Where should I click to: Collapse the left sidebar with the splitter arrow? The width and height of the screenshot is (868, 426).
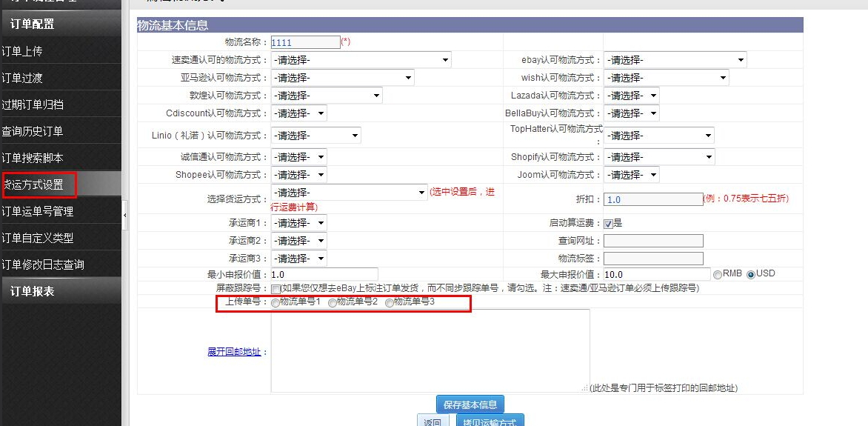click(124, 215)
